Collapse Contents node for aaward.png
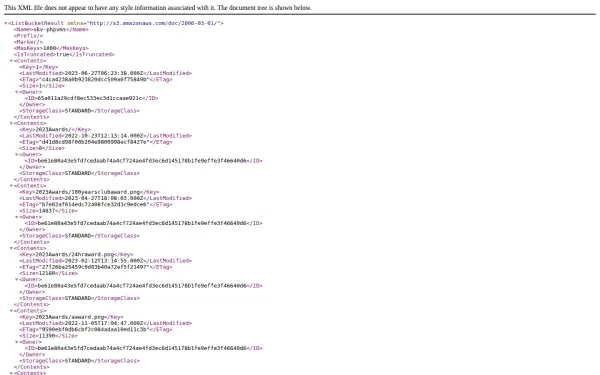 [x=11, y=311]
